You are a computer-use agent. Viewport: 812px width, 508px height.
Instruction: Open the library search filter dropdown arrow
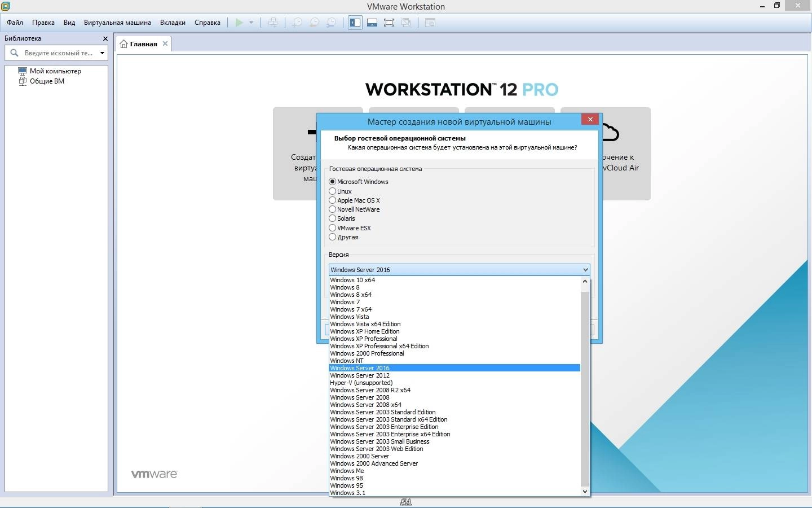(102, 53)
